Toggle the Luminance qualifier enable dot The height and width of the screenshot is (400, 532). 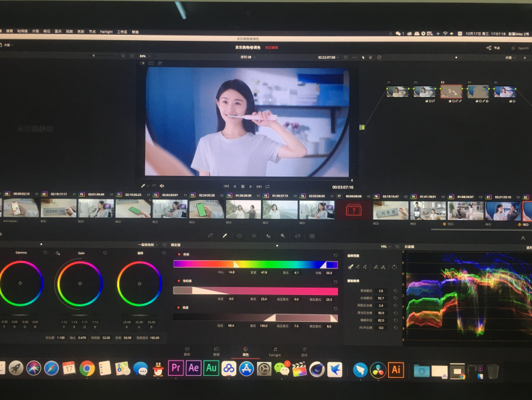[x=179, y=308]
